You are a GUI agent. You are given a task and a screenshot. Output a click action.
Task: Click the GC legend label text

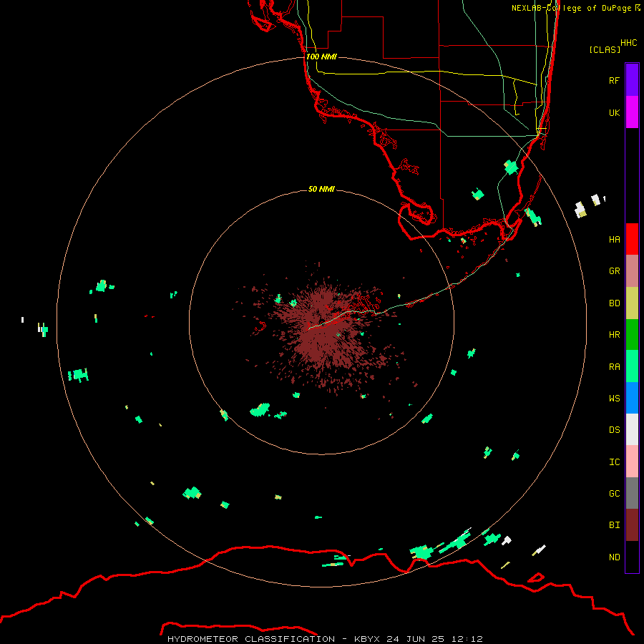pos(614,494)
